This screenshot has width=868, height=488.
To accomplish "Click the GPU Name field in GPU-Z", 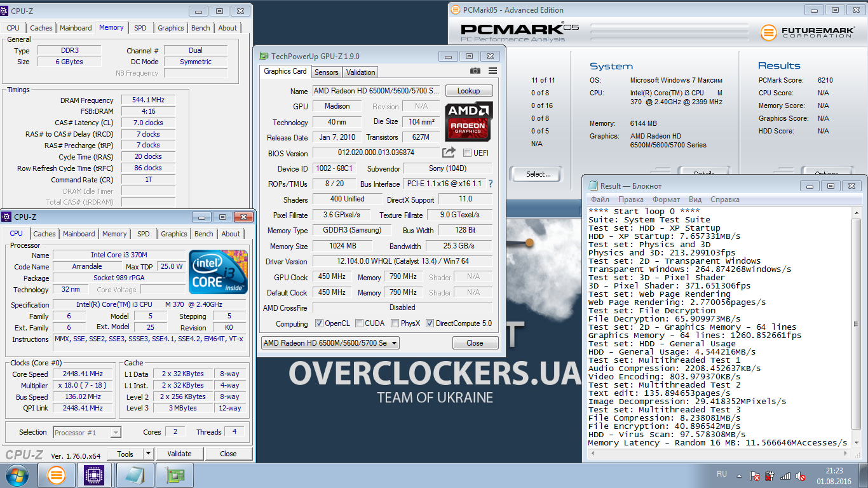I will [376, 91].
